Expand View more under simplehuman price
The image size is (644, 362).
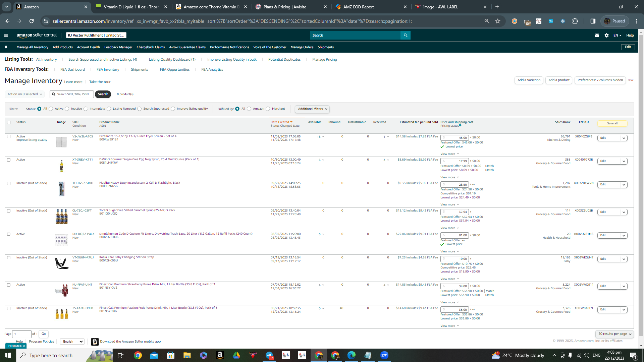[x=449, y=252]
